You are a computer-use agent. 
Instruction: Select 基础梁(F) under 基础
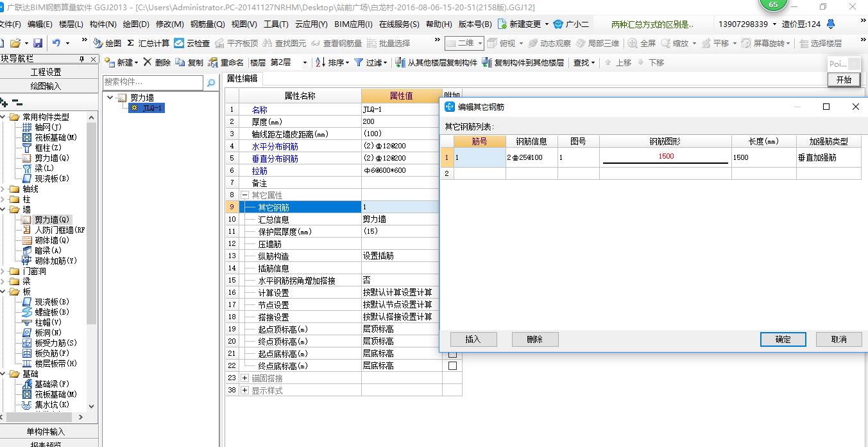[46, 384]
